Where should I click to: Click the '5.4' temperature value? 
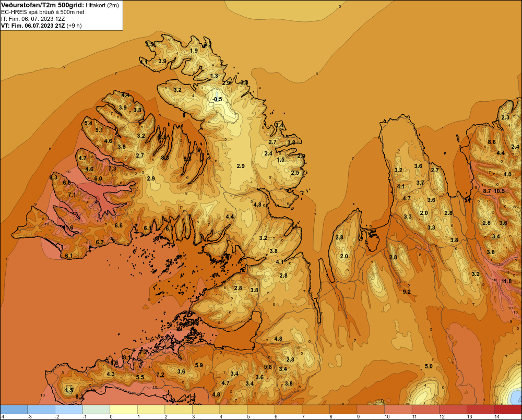click(88, 123)
